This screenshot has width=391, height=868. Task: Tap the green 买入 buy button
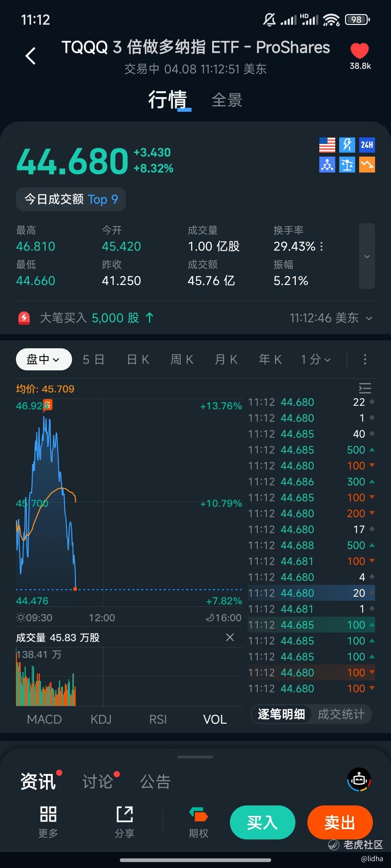tap(262, 822)
